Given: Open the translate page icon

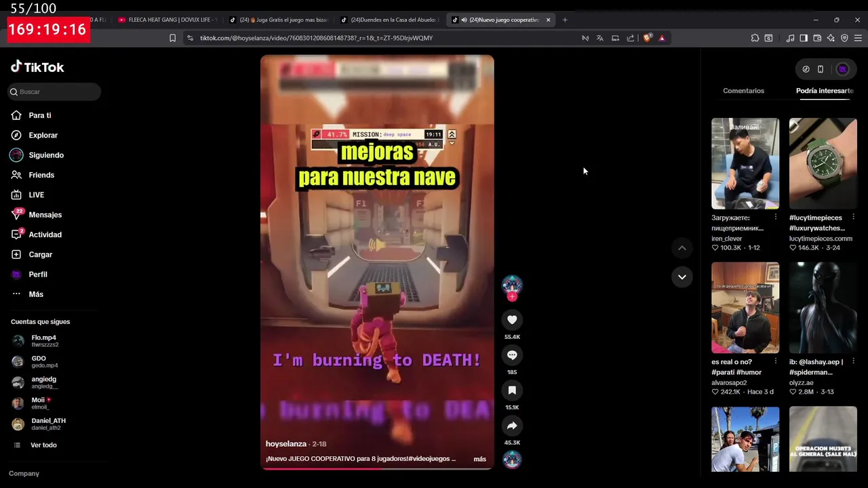Looking at the screenshot, I should [x=599, y=38].
